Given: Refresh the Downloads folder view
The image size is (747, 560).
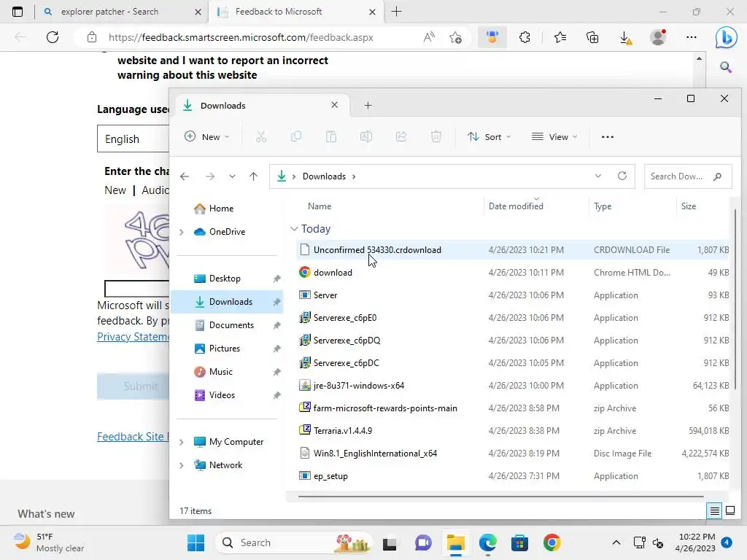Looking at the screenshot, I should click(622, 176).
